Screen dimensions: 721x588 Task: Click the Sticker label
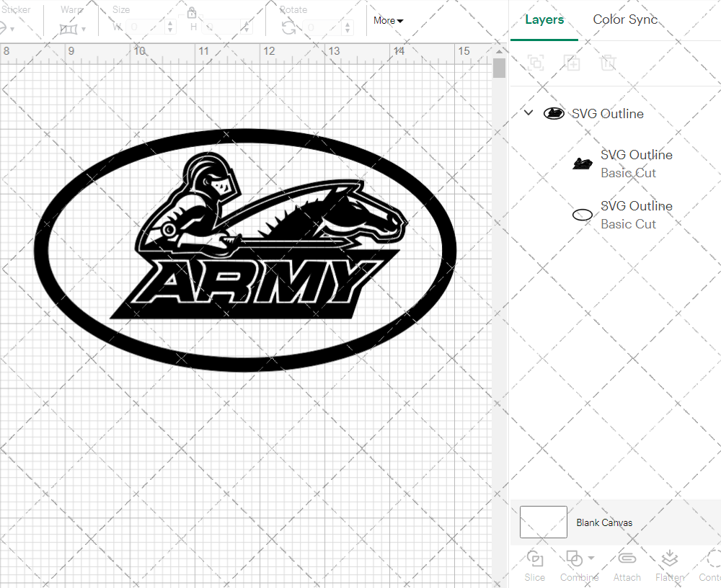coord(17,9)
